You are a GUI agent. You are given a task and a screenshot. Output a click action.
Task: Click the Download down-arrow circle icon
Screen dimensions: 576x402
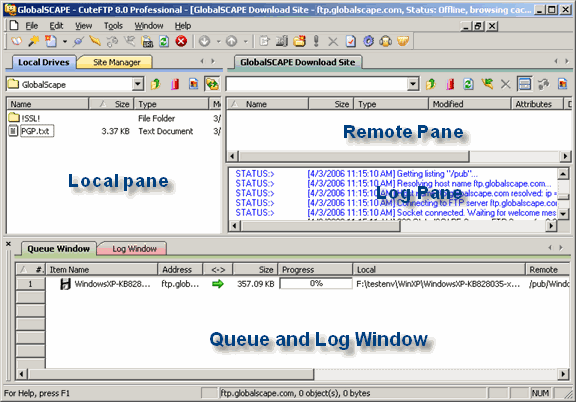[205, 41]
